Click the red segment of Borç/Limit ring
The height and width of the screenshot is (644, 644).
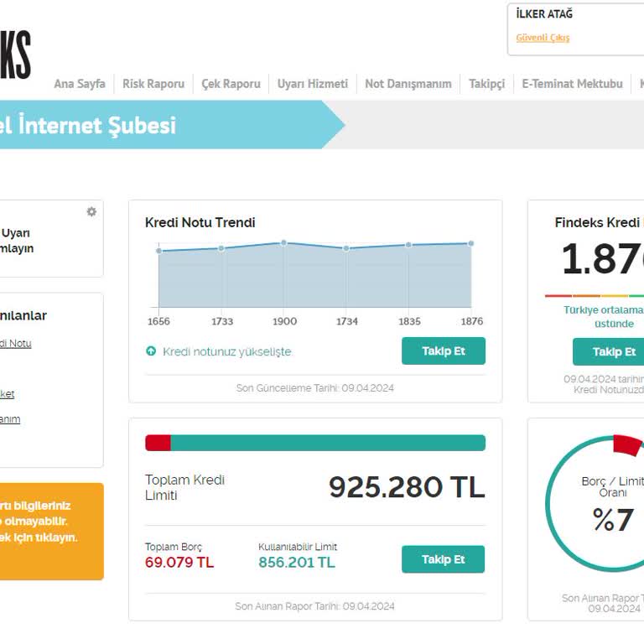click(x=627, y=445)
